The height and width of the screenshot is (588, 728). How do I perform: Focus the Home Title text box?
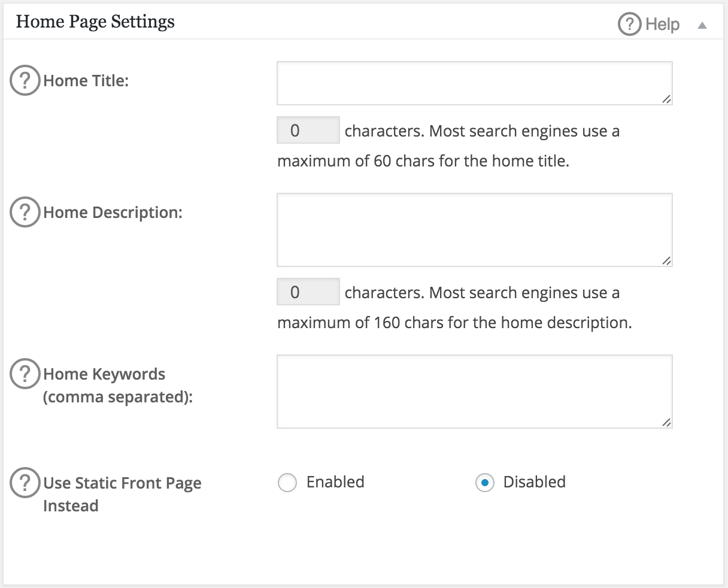click(474, 83)
